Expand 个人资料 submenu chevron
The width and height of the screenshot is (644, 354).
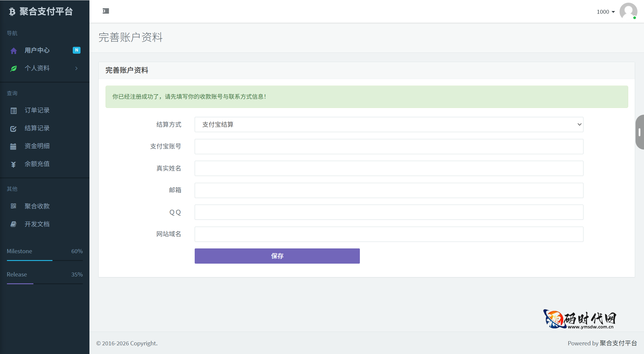pyautogui.click(x=76, y=68)
